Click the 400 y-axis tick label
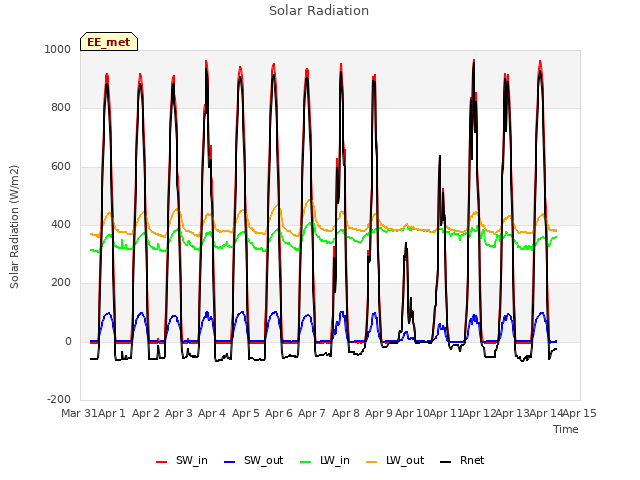640x480 pixels. tap(61, 224)
